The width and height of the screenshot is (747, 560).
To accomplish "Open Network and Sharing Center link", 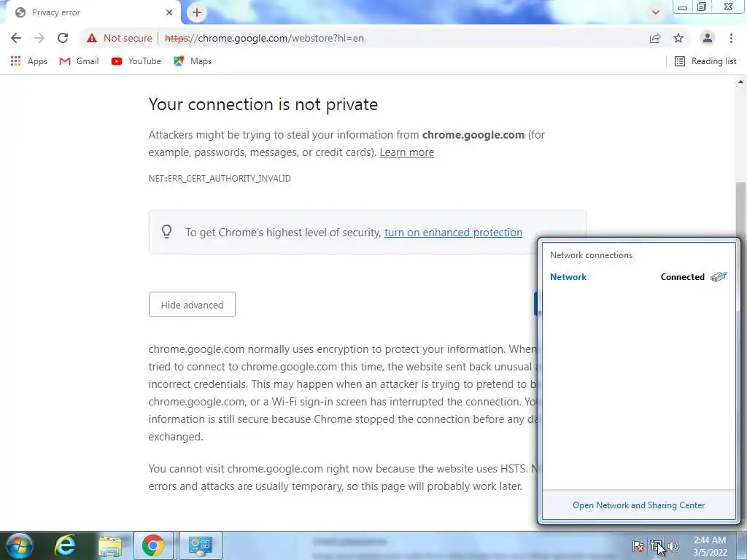I will (x=638, y=505).
